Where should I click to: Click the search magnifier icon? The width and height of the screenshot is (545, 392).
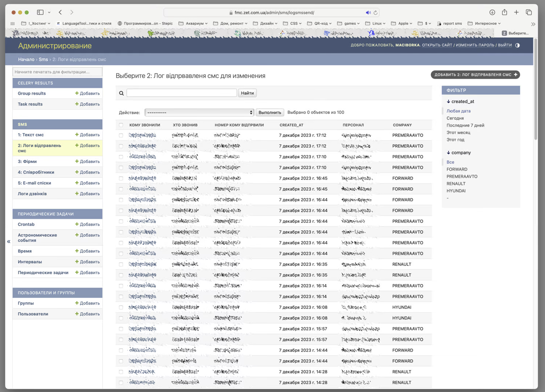[x=121, y=93]
